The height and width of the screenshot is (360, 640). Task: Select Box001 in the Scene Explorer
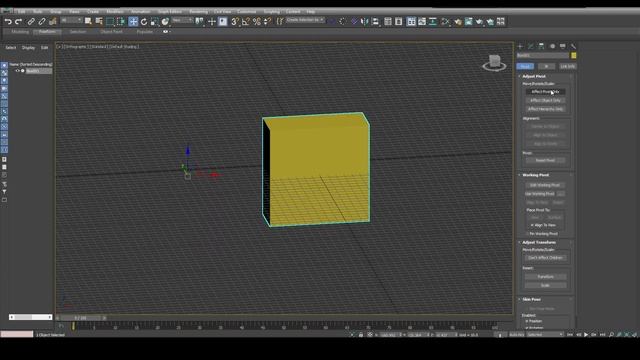(x=39, y=71)
